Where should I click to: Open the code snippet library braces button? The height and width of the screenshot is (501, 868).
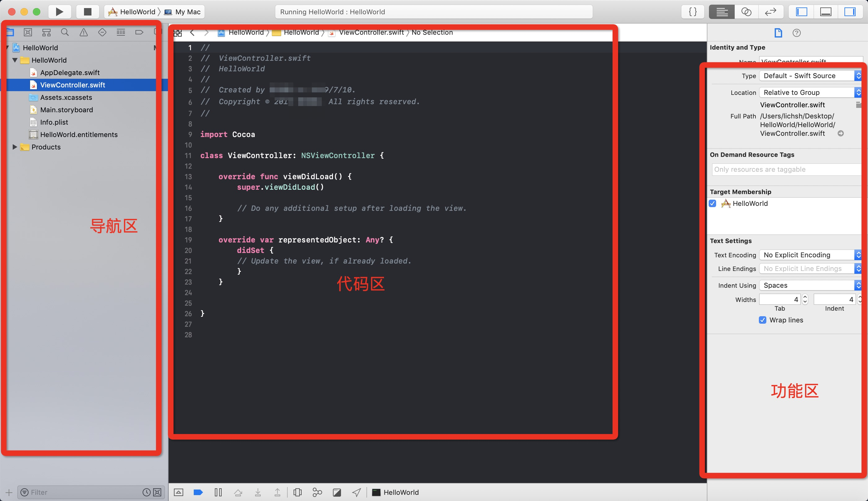coord(693,12)
